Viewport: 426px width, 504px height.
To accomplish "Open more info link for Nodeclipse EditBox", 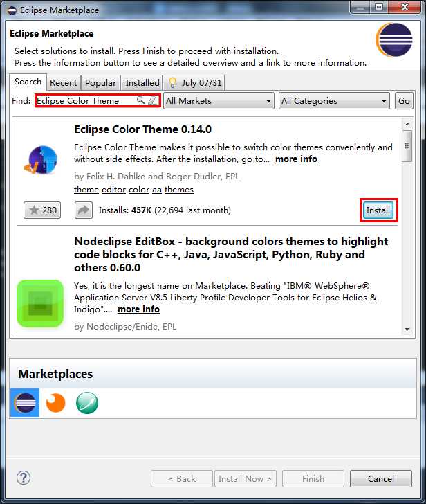I will (138, 309).
